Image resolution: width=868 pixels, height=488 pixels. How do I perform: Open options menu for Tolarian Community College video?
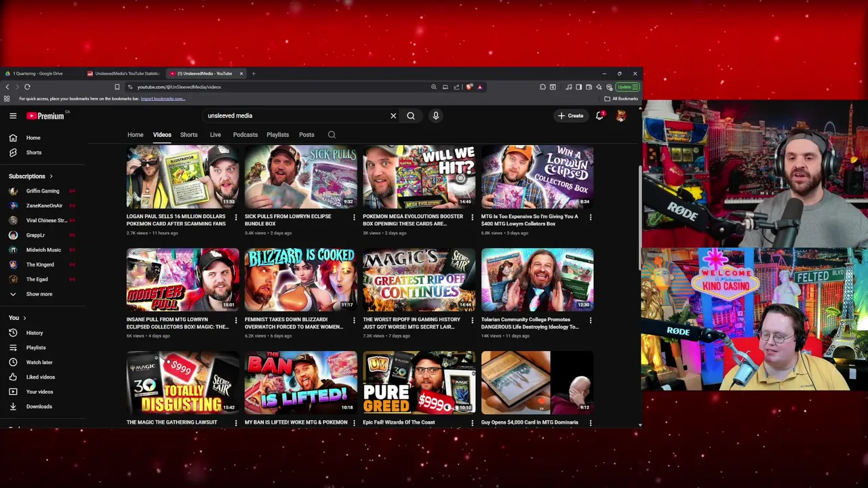click(x=590, y=321)
